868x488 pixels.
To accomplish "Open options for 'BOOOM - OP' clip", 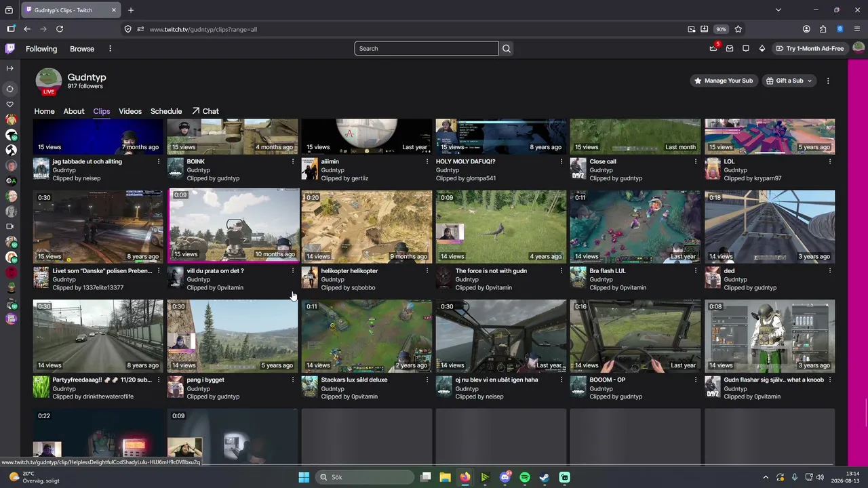I will (x=696, y=380).
